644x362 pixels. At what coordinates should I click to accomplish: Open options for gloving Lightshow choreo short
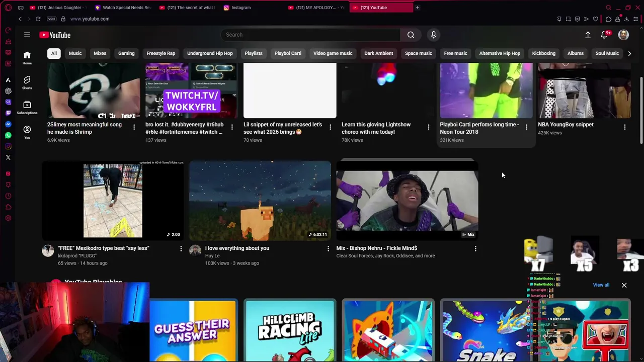pos(428,127)
